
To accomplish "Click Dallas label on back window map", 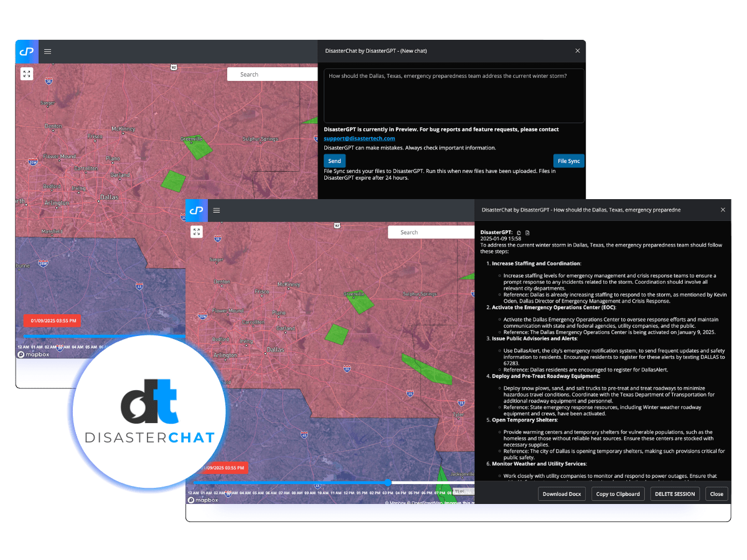I will (111, 197).
